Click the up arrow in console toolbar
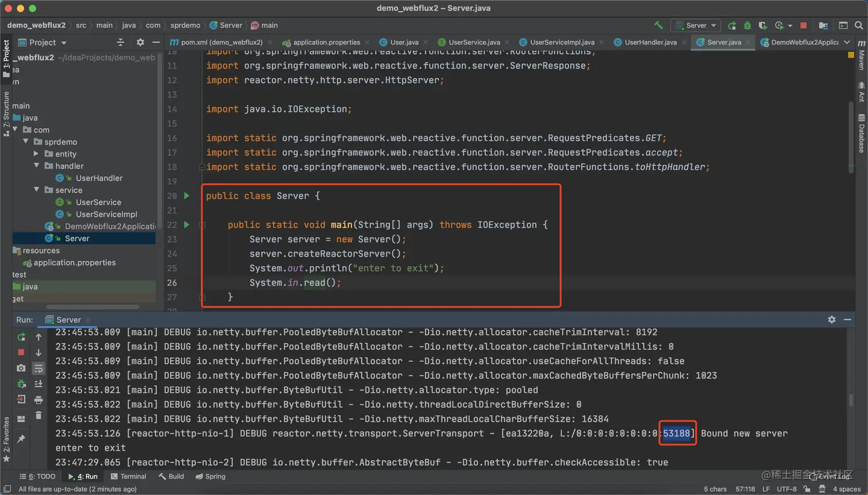The height and width of the screenshot is (495, 868). pyautogui.click(x=38, y=337)
